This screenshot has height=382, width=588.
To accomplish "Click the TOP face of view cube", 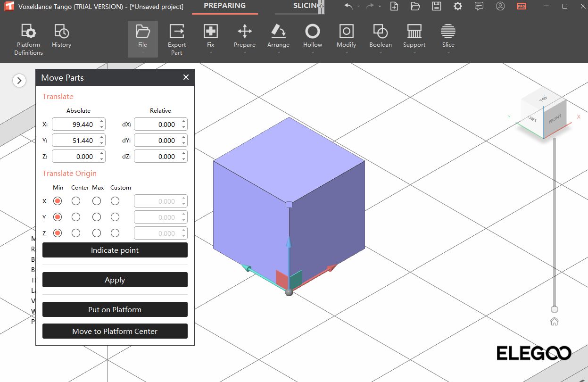I will click(x=543, y=99).
